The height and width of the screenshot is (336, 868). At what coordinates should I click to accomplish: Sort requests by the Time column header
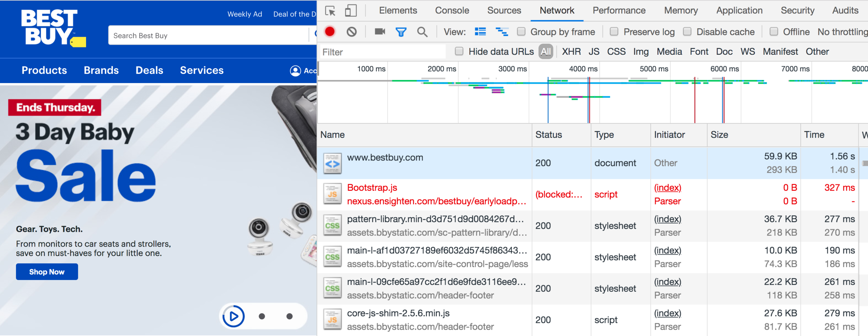tap(829, 135)
